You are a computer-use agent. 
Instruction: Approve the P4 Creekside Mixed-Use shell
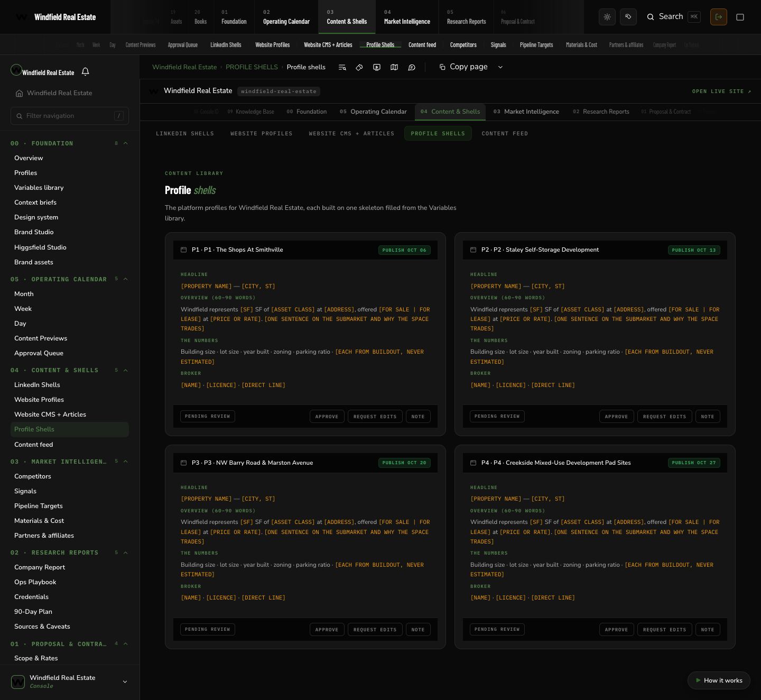tap(616, 629)
